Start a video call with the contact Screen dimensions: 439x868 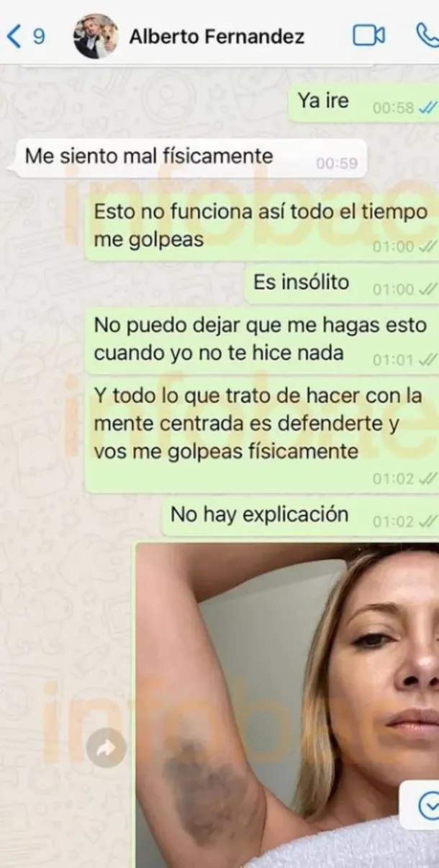pyautogui.click(x=368, y=35)
